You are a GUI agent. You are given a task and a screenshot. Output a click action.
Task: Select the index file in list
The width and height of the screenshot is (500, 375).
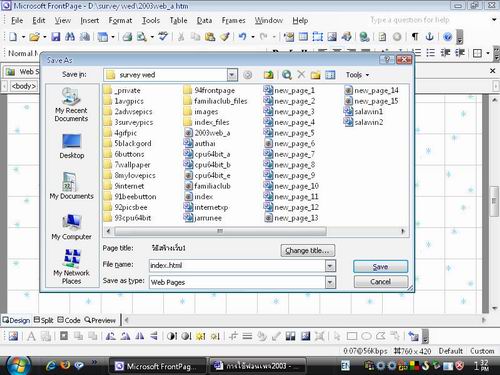[x=199, y=197]
